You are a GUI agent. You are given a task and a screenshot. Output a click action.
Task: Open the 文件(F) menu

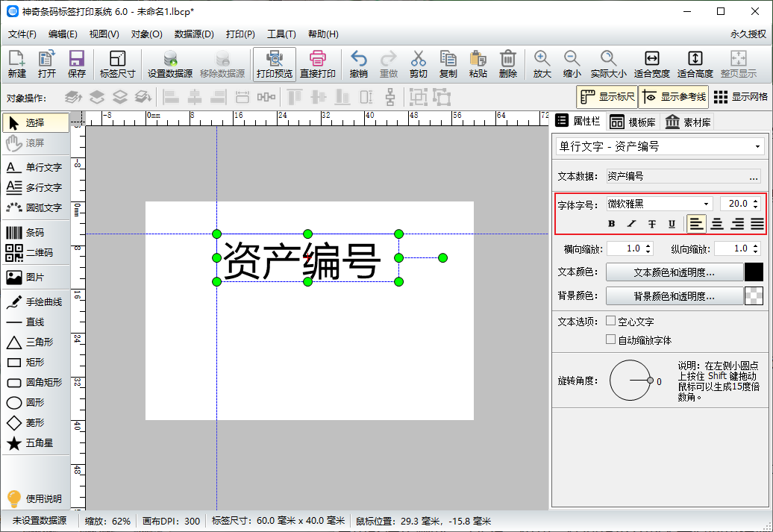[x=22, y=34]
